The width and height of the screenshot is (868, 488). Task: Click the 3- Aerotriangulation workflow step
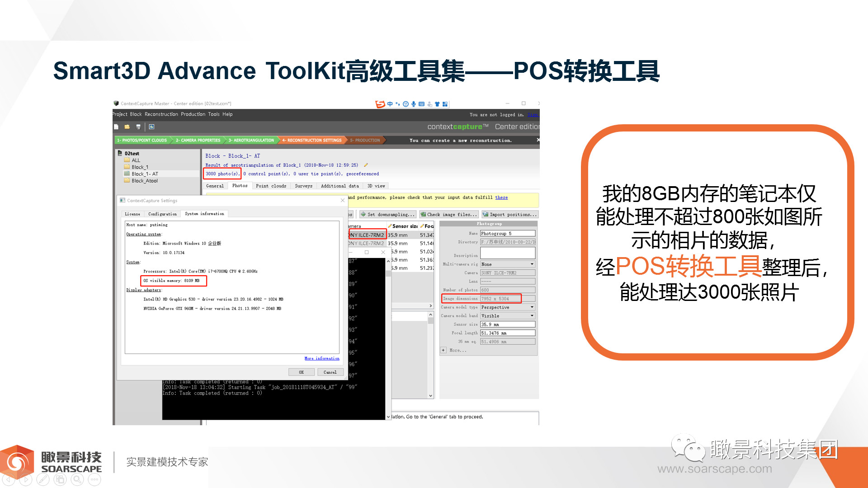pyautogui.click(x=251, y=140)
